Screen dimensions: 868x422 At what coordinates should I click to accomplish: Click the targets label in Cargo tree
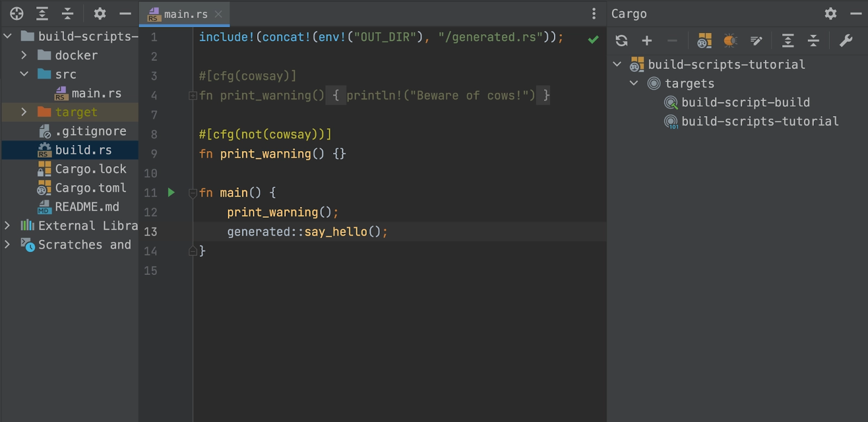pyautogui.click(x=690, y=84)
